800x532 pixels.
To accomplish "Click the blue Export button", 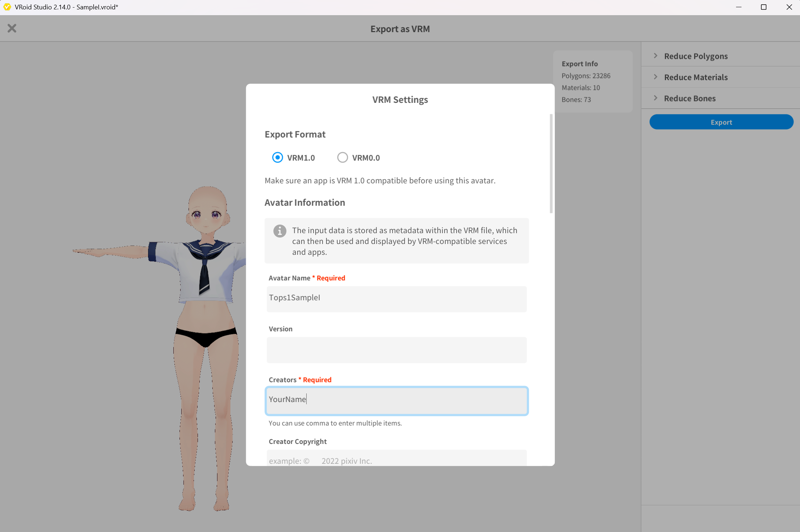I will [721, 122].
